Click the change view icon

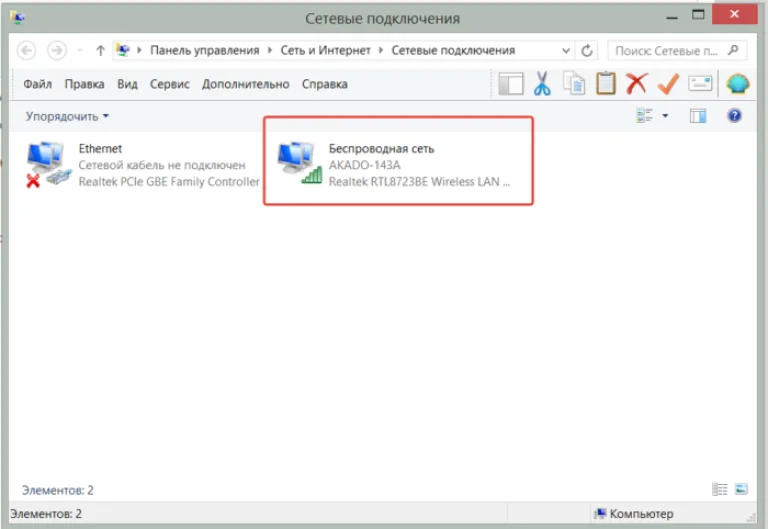coord(644,116)
